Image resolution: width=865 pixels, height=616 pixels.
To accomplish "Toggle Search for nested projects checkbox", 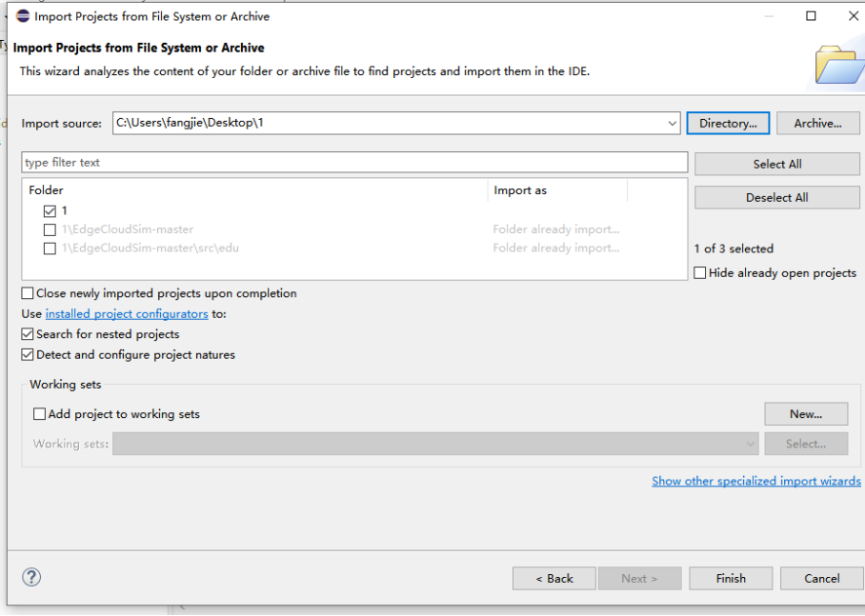I will (28, 334).
